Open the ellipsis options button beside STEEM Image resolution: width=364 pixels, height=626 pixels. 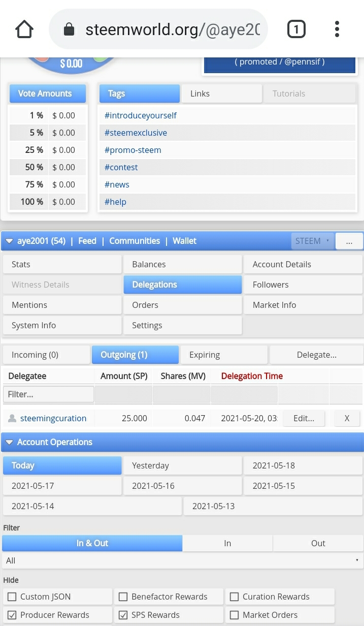(x=349, y=241)
